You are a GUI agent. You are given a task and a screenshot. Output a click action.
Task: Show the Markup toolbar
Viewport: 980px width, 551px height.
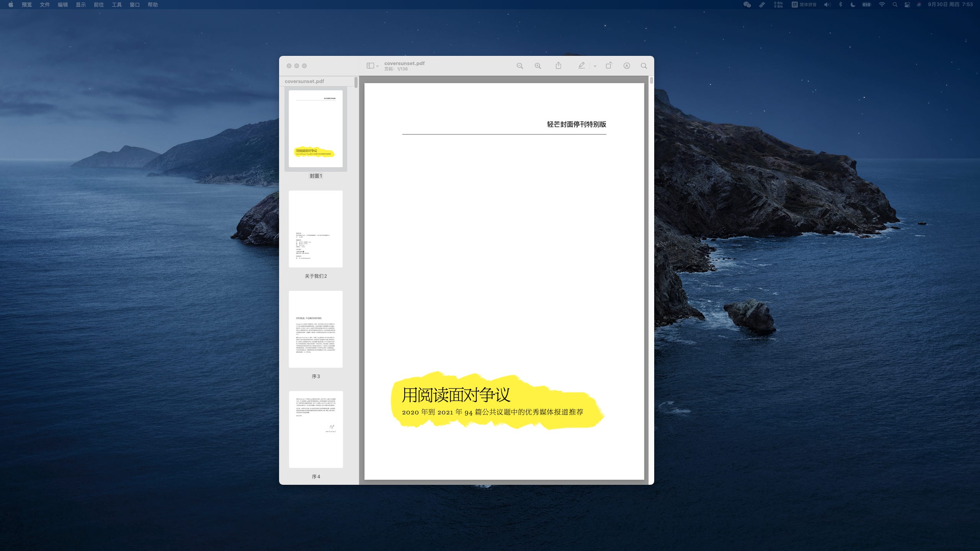tap(627, 66)
